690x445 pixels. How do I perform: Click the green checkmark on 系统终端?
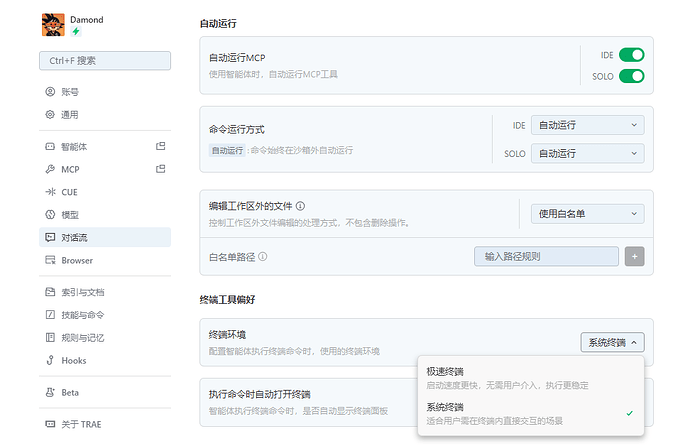click(x=630, y=413)
